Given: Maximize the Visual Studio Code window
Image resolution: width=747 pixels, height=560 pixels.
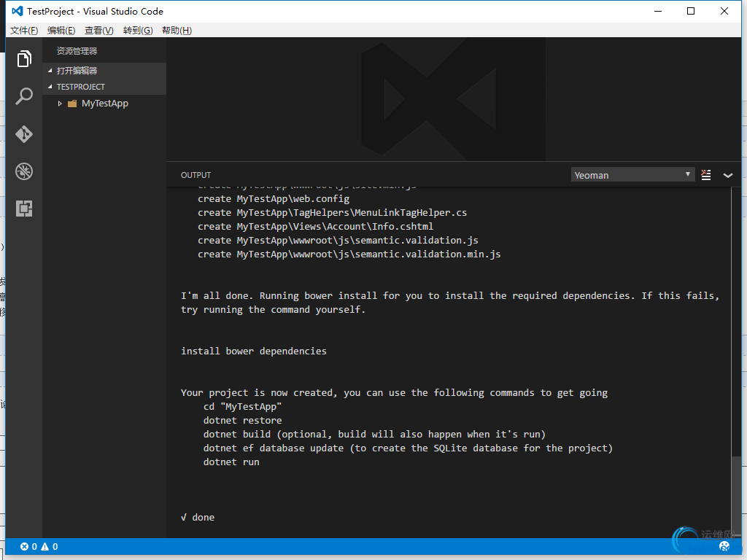Looking at the screenshot, I should click(691, 11).
